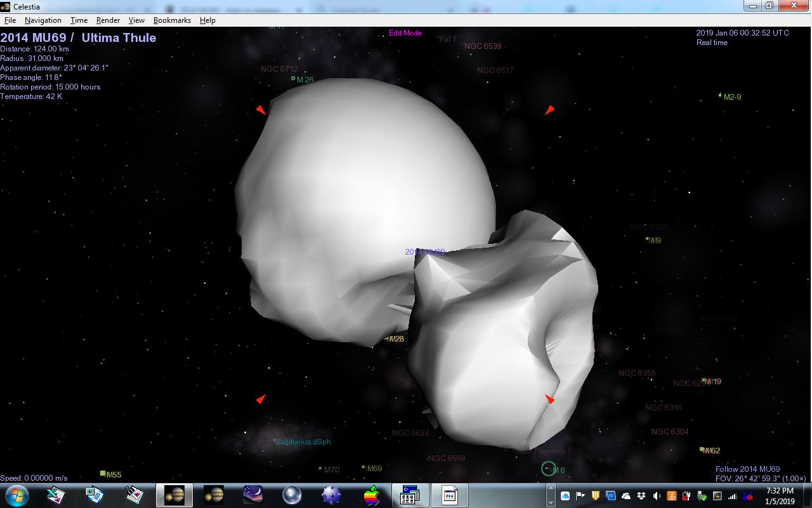Click the Show Desktop strip
The width and height of the screenshot is (812, 508).
807,495
